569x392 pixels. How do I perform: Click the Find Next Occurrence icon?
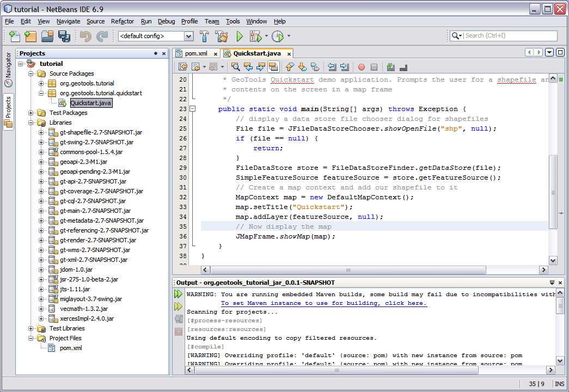(x=261, y=67)
